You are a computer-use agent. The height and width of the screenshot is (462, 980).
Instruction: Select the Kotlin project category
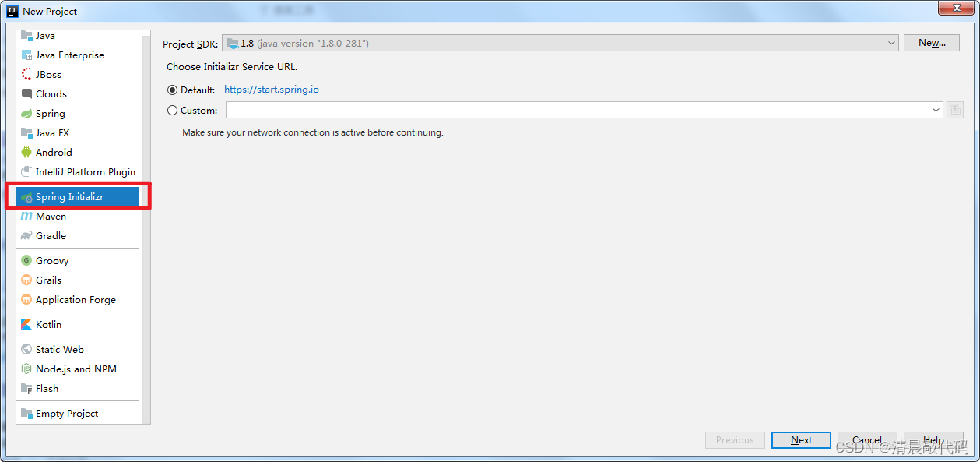pos(49,324)
